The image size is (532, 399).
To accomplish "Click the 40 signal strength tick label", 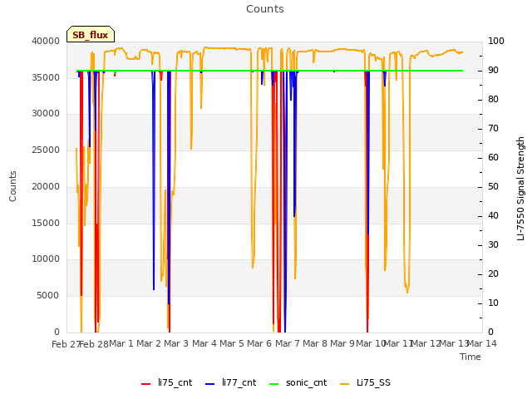I will [x=493, y=216].
